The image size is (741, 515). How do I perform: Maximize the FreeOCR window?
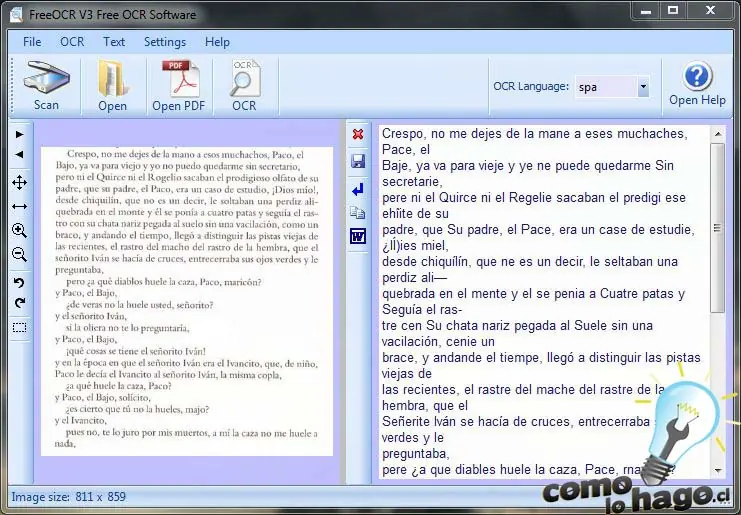click(673, 10)
